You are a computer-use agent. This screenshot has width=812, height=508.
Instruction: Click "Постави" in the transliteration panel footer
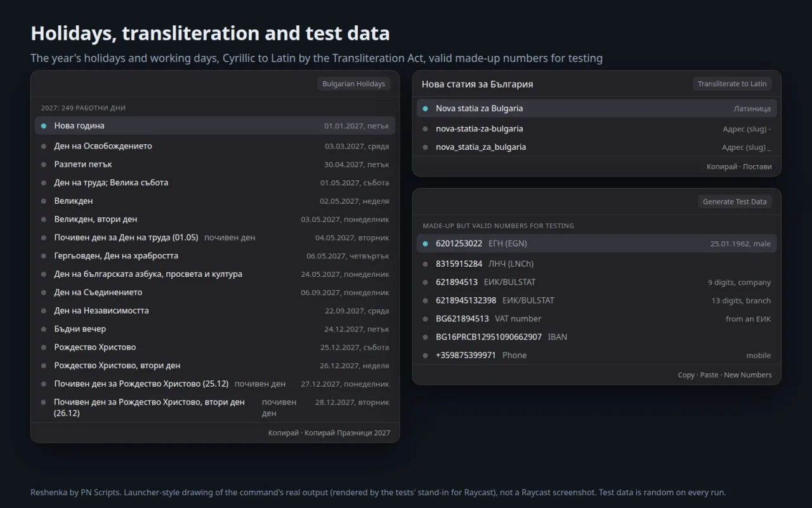[x=757, y=167]
